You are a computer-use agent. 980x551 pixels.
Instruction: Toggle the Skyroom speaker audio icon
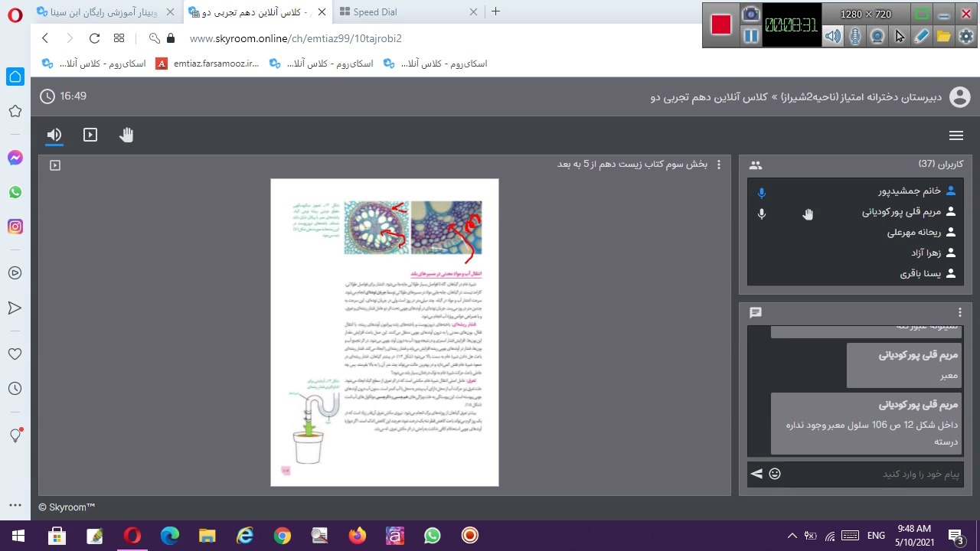(x=54, y=135)
